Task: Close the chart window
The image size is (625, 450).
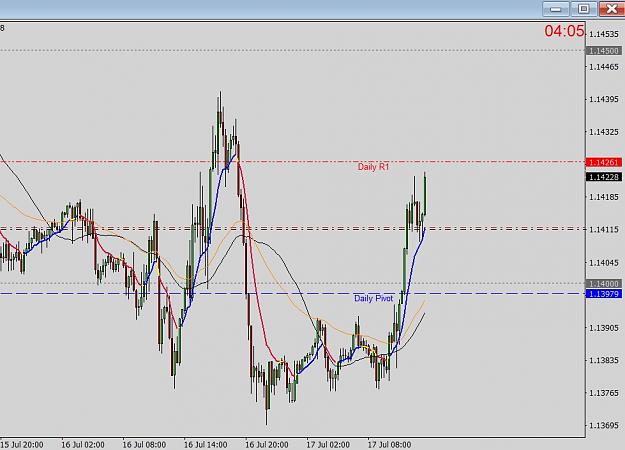Action: 612,9
